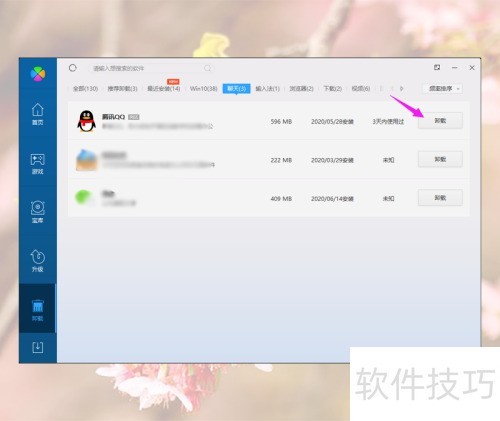Switch to the 下载(2) tab

click(x=333, y=89)
